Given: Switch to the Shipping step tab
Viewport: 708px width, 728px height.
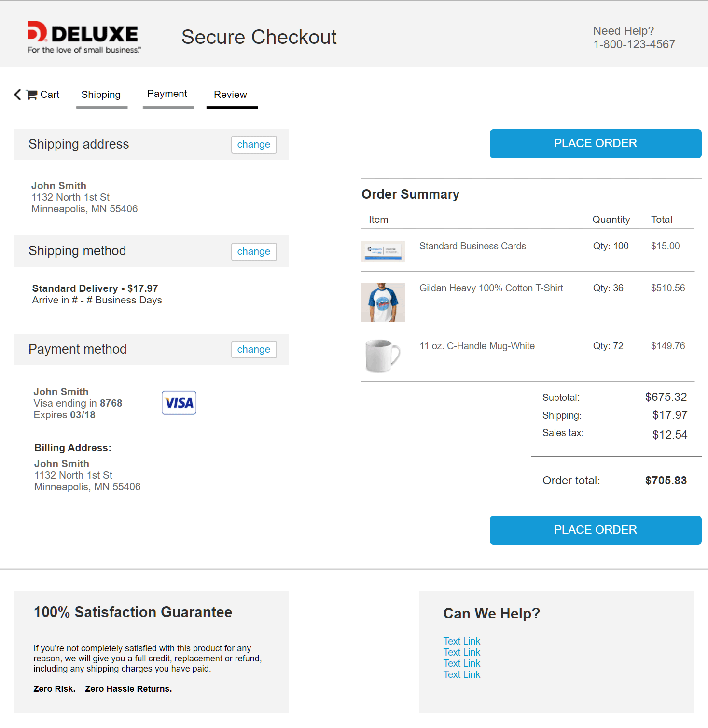Looking at the screenshot, I should tap(101, 95).
